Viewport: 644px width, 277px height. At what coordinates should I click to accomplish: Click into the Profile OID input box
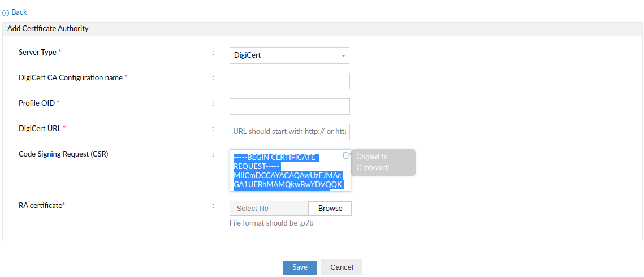point(289,106)
